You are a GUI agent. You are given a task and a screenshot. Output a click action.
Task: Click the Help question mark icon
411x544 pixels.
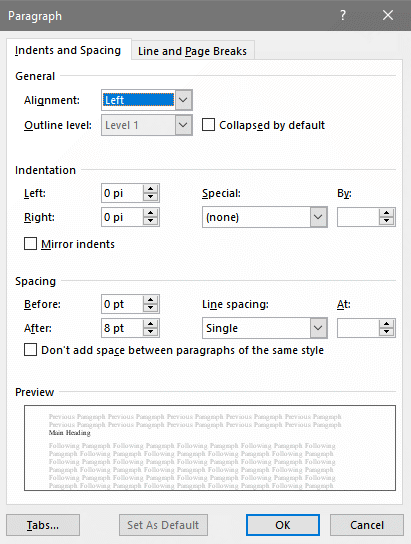point(343,15)
